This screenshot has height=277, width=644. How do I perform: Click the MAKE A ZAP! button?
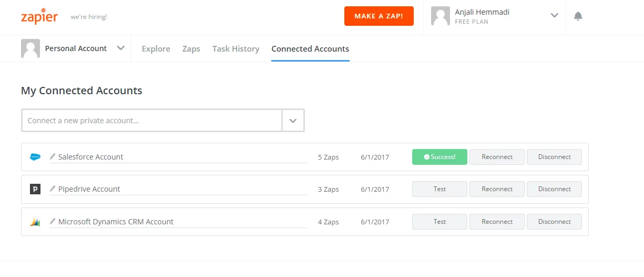coord(379,16)
